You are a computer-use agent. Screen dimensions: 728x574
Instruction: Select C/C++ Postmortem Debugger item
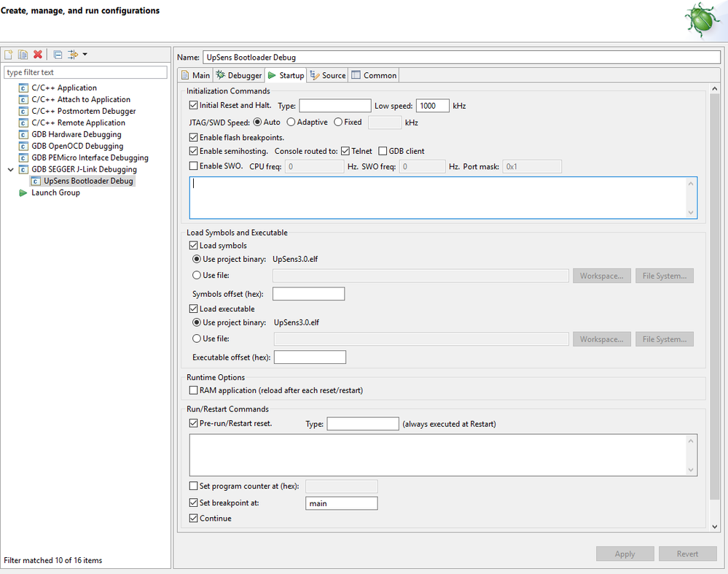pyautogui.click(x=84, y=111)
